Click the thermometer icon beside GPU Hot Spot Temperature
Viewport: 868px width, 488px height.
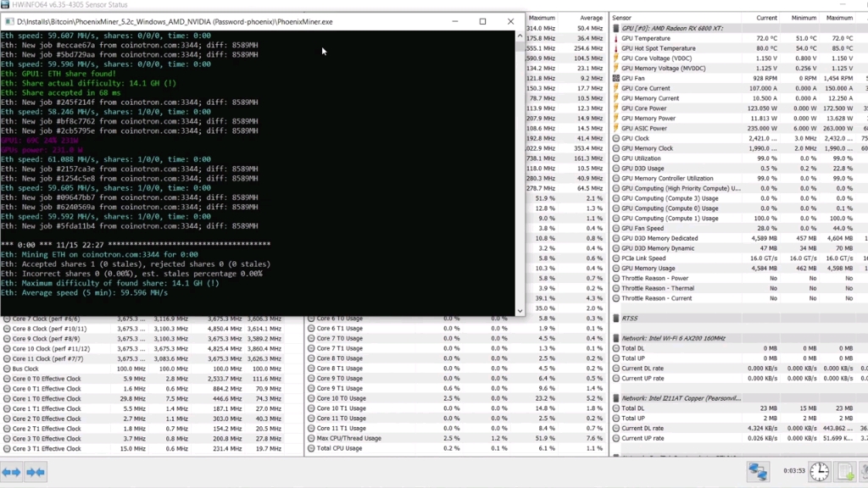click(616, 48)
